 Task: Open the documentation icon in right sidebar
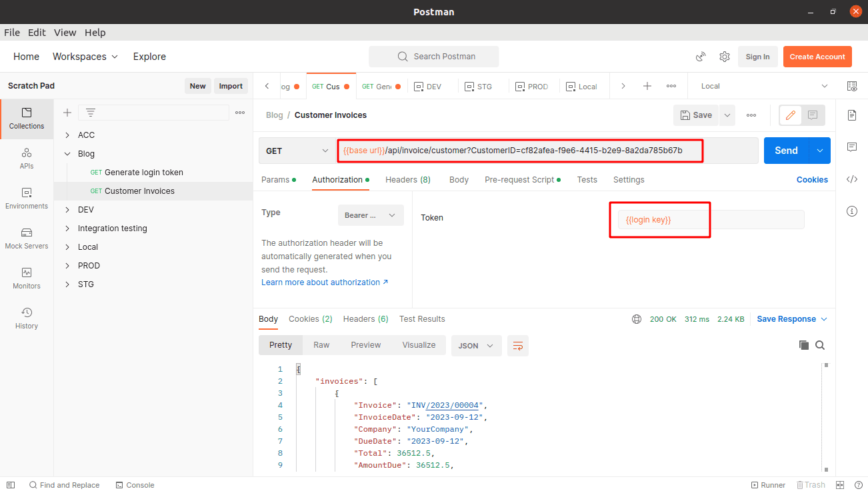click(x=851, y=115)
